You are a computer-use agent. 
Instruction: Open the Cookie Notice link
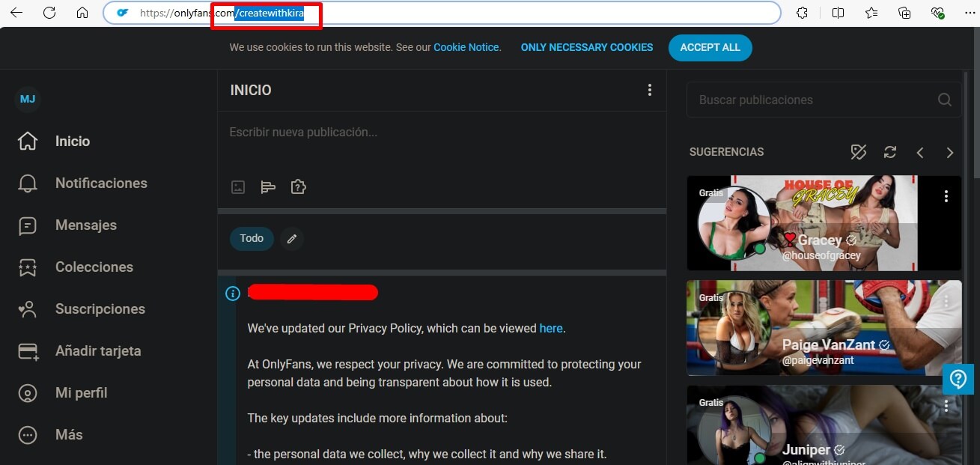tap(466, 47)
